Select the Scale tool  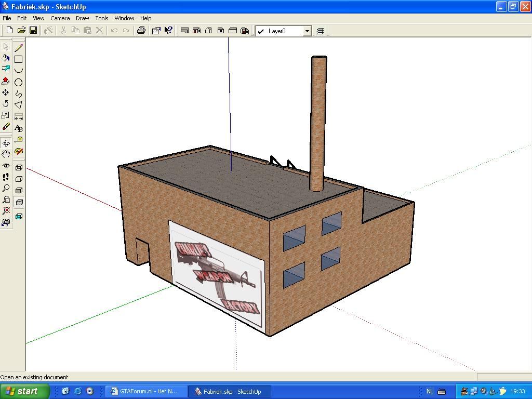6,115
